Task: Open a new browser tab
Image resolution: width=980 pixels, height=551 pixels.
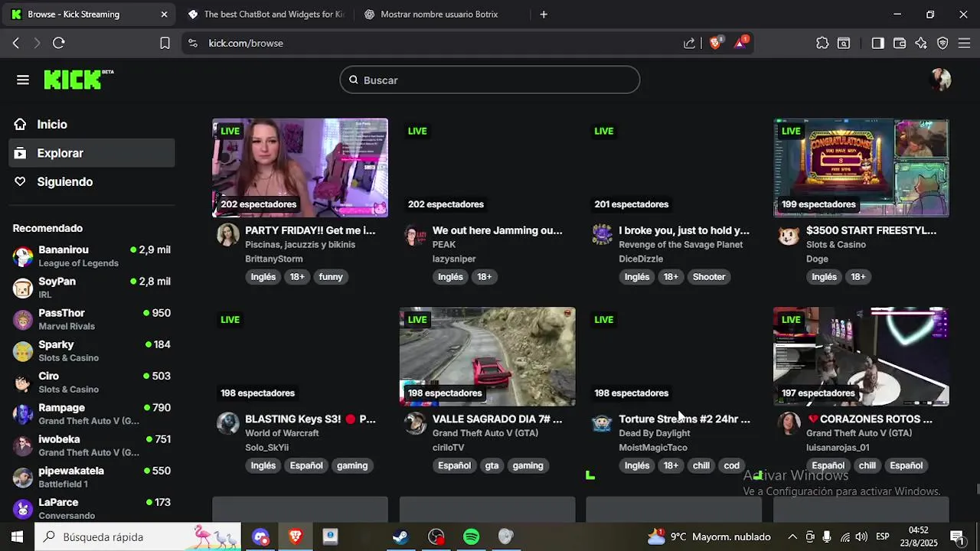Action: 544,15
